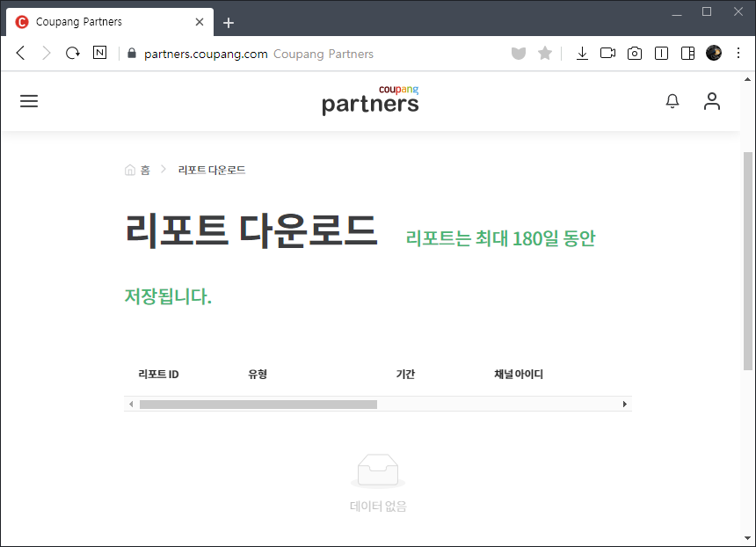This screenshot has width=756, height=547.
Task: Click the coupang partners logo
Action: [370, 100]
